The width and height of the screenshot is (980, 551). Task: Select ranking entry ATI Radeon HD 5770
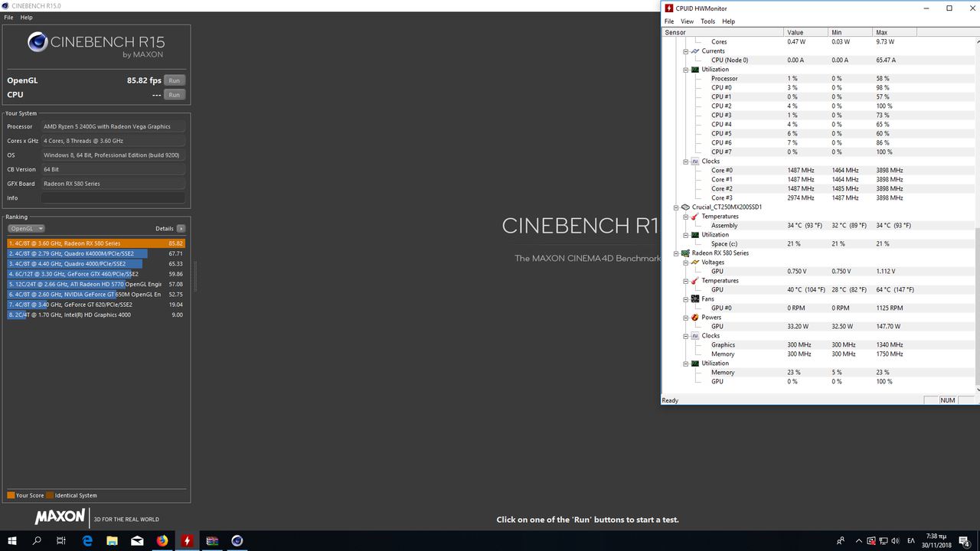click(x=96, y=284)
